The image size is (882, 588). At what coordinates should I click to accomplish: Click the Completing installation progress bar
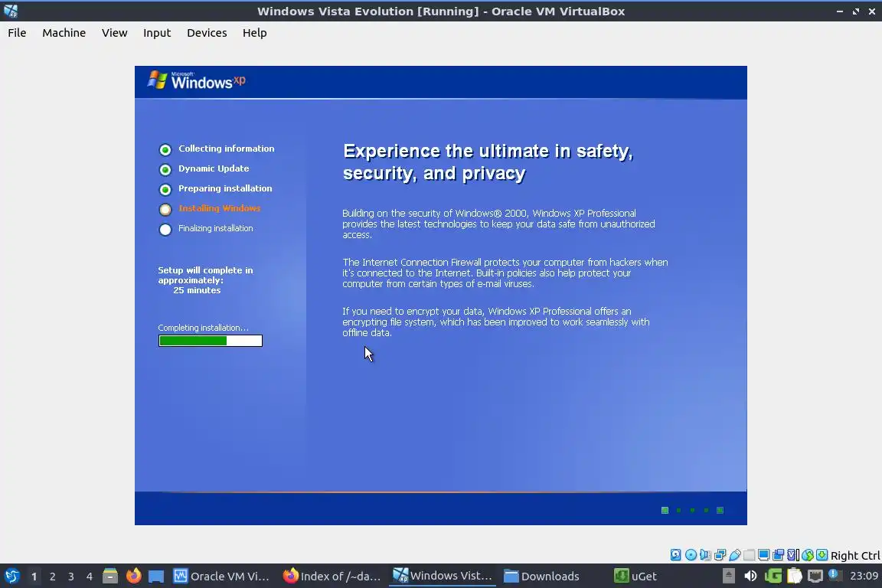[211, 341]
